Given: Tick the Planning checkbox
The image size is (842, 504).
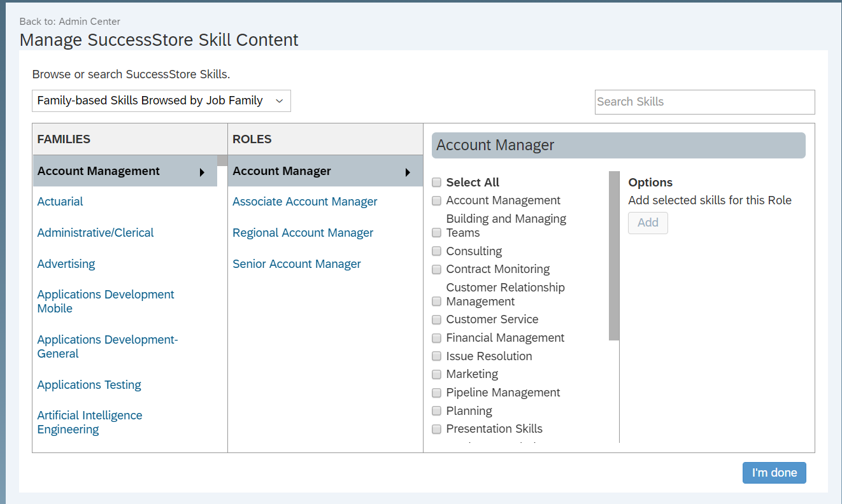Looking at the screenshot, I should 436,411.
